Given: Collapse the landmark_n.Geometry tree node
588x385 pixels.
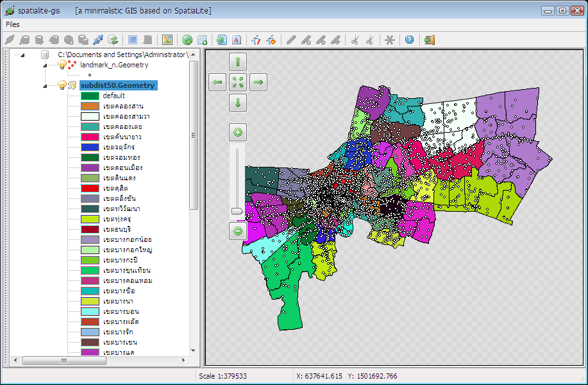Looking at the screenshot, I should click(45, 65).
